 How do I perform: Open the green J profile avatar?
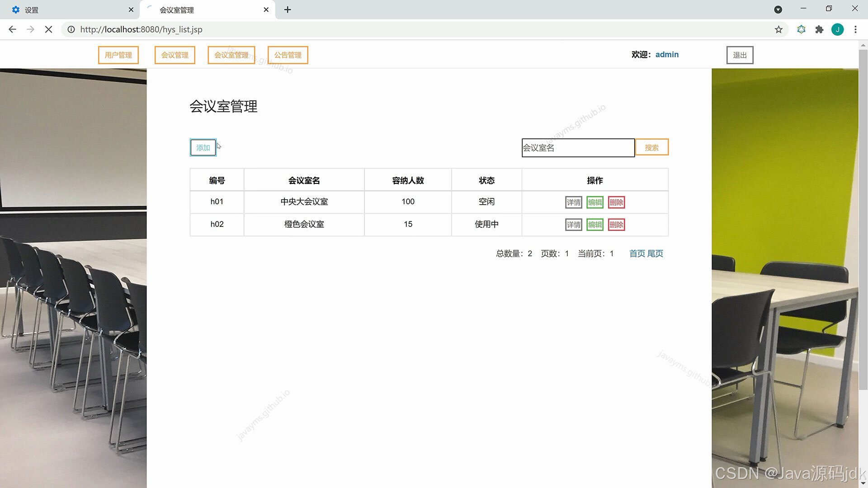point(837,29)
